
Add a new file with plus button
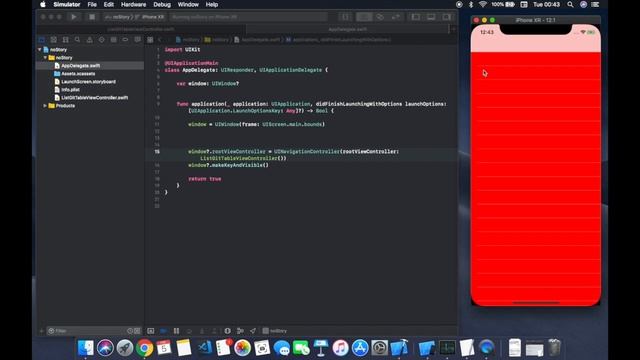[41, 331]
